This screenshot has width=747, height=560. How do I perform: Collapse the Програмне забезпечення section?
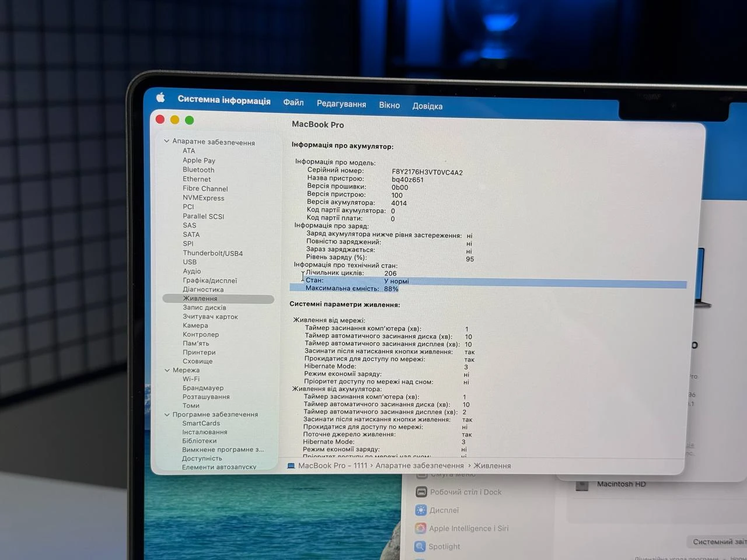click(x=167, y=414)
